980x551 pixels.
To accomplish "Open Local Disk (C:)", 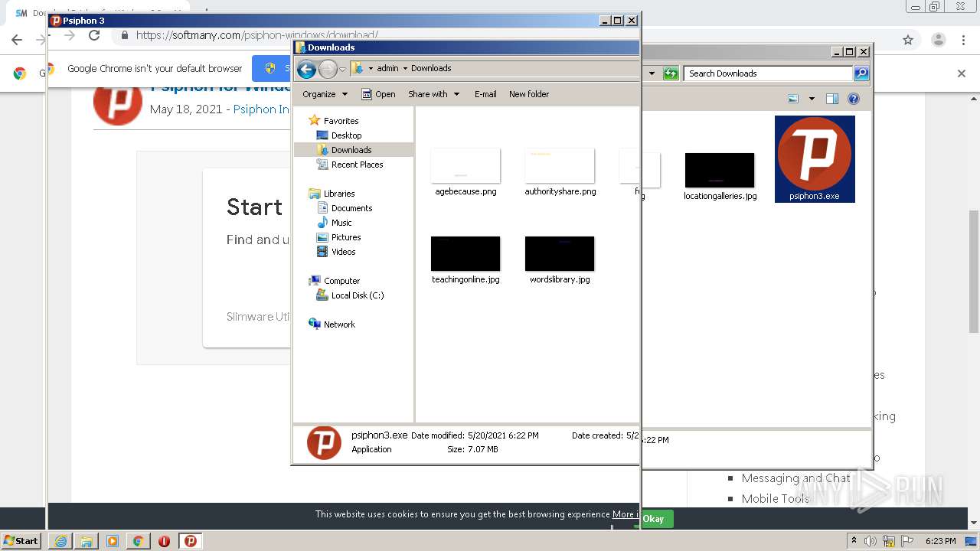I will point(358,295).
